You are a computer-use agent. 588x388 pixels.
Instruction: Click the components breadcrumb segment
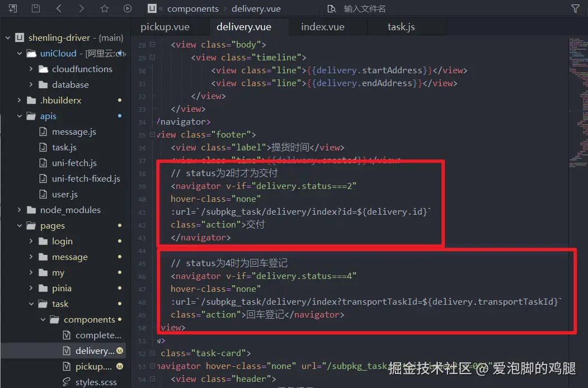tap(193, 8)
